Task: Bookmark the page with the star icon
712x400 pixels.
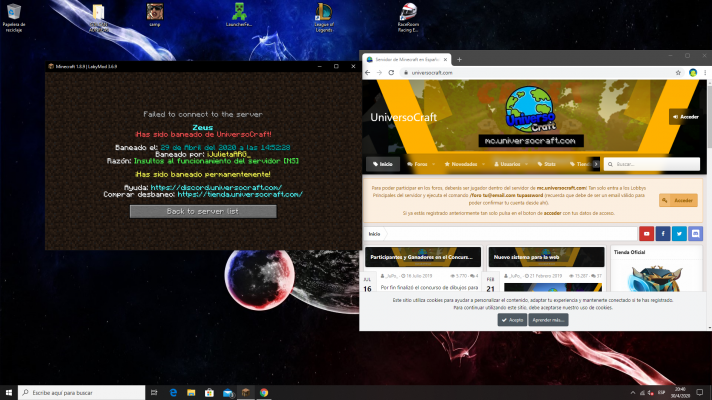Action: click(677, 73)
